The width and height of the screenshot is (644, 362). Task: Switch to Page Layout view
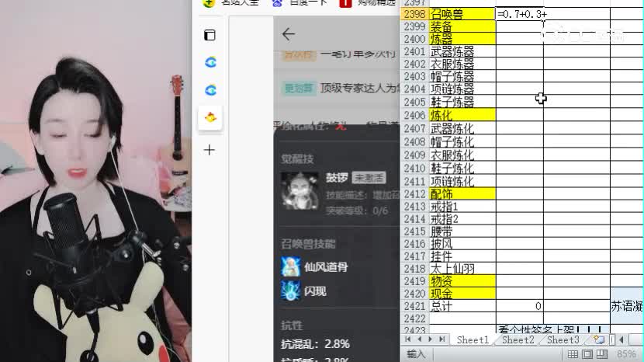[587, 354]
